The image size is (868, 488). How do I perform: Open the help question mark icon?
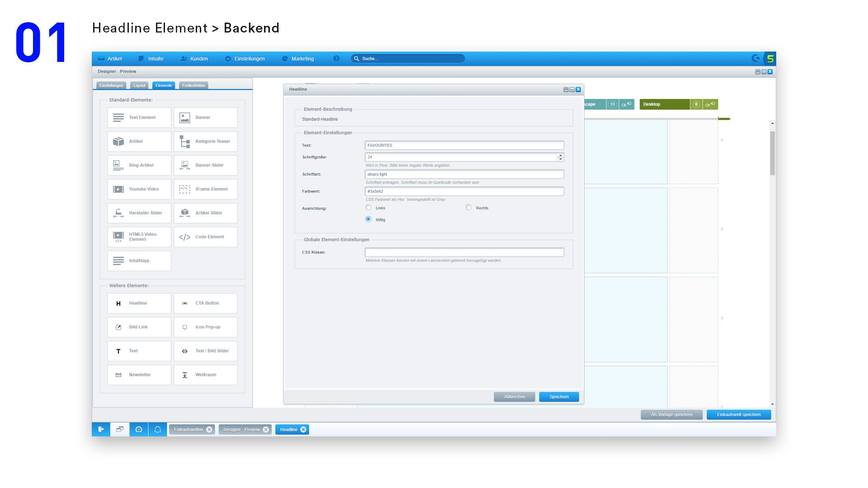(x=336, y=59)
